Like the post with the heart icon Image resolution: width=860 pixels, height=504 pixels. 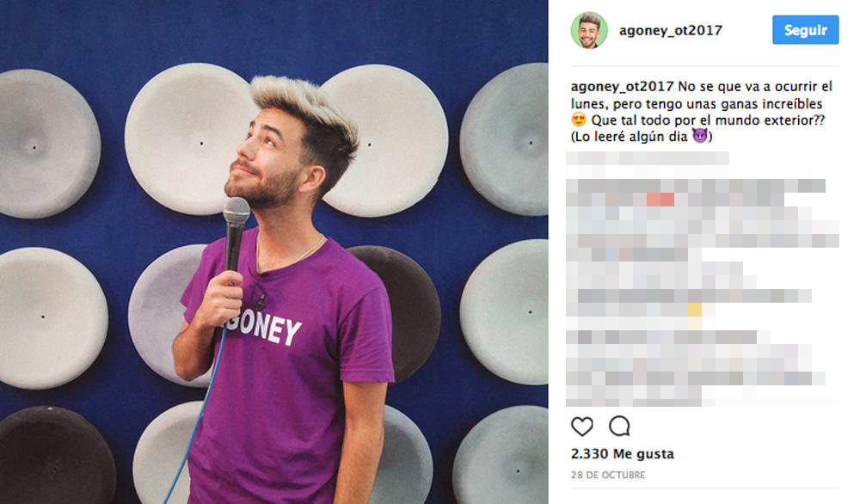point(582,426)
